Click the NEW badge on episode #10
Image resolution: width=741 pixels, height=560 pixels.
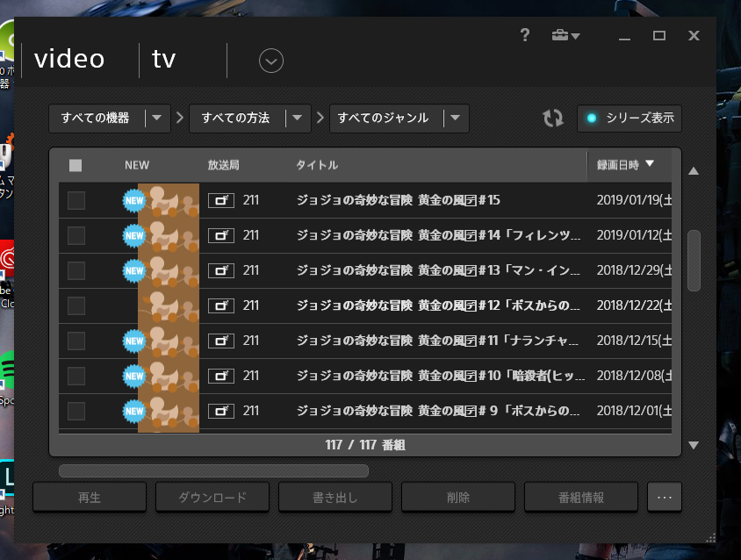[x=134, y=377]
